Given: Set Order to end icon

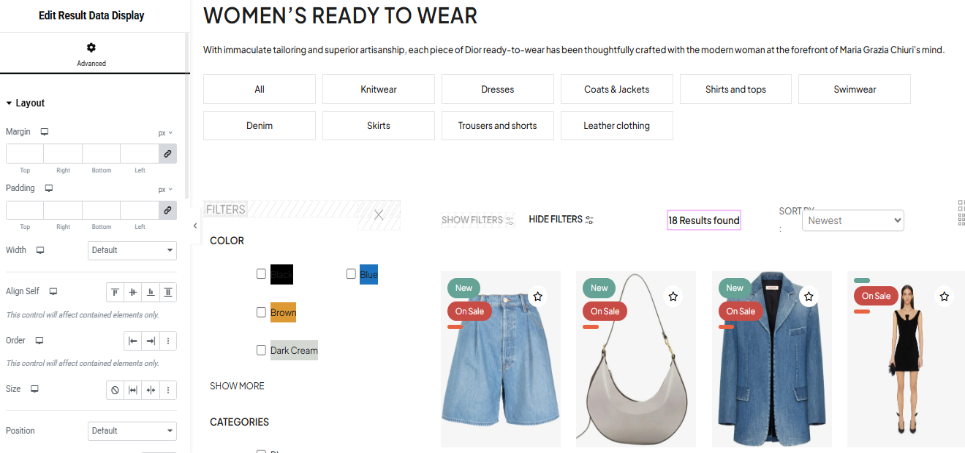Looking at the screenshot, I should click(151, 341).
